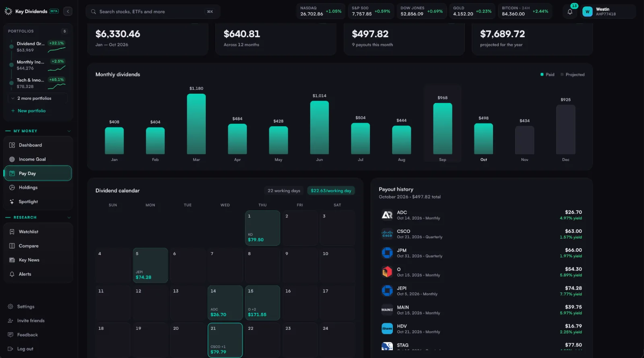Collapse the RESEARCH section
644x358 pixels.
(x=69, y=218)
